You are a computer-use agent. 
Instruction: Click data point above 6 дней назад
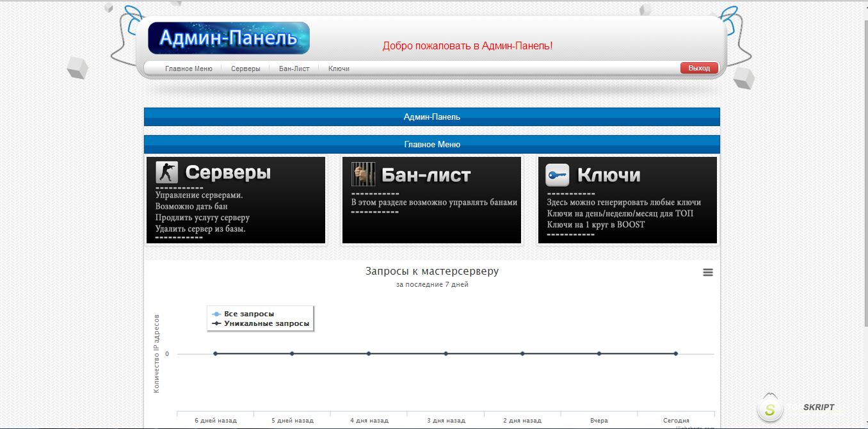pos(216,353)
